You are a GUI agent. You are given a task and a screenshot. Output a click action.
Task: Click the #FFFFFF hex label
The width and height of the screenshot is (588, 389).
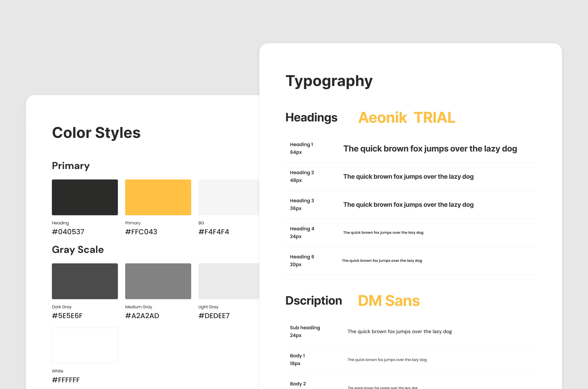pos(66,380)
